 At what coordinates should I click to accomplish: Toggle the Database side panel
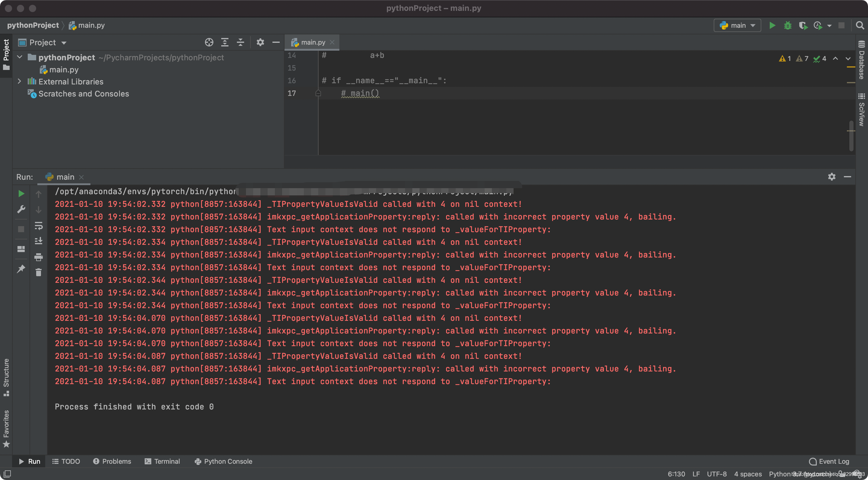tap(861, 60)
